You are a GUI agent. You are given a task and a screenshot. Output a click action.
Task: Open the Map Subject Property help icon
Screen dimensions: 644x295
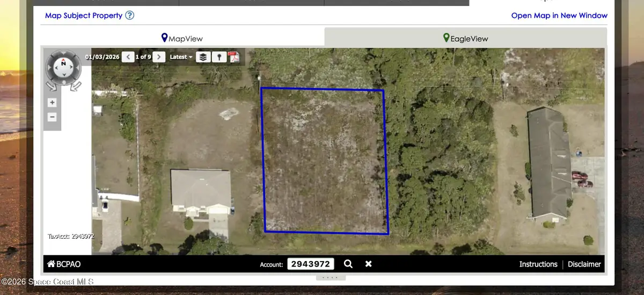click(129, 16)
